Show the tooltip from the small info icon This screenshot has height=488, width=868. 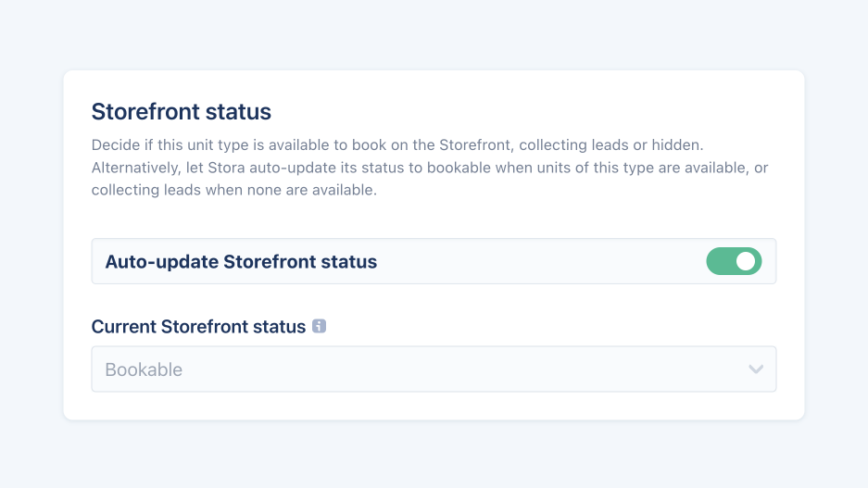320,326
